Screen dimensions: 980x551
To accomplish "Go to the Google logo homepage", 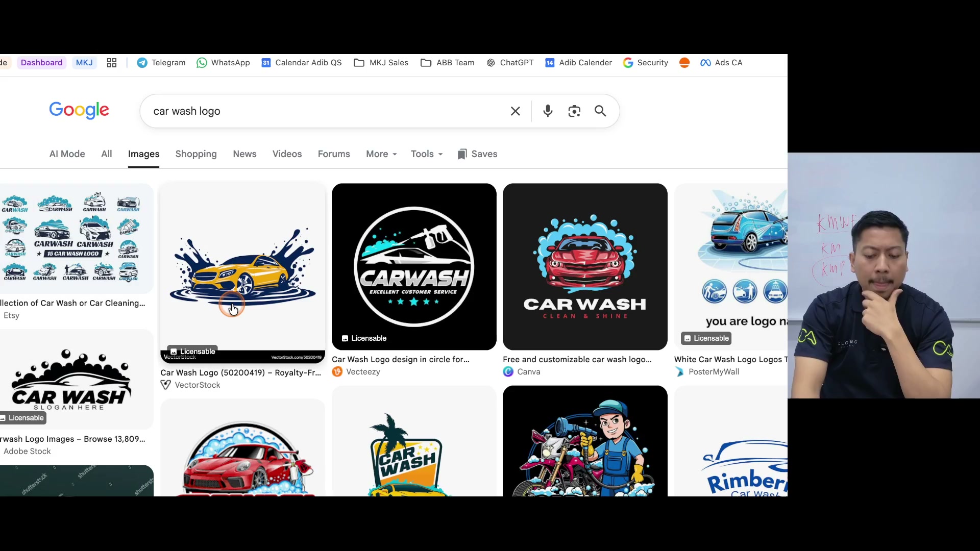I will pos(79,110).
